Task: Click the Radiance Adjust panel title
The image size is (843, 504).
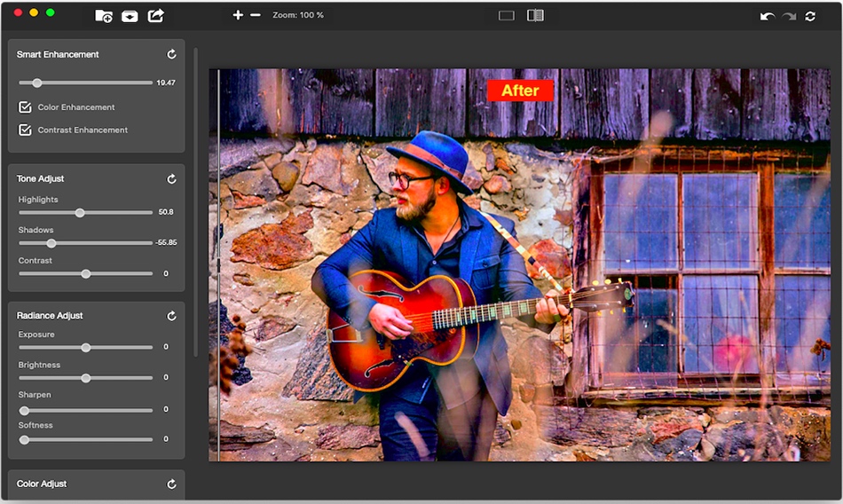Action: [x=50, y=316]
